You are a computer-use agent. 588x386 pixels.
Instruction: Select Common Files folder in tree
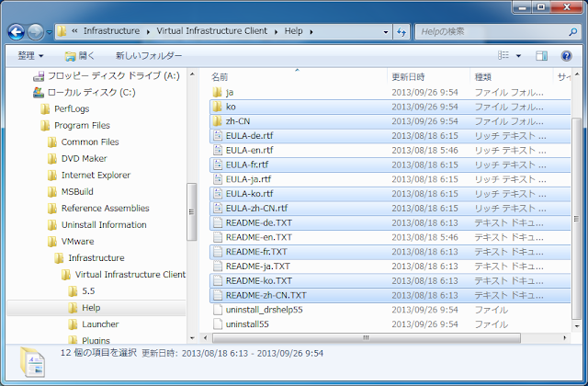[x=84, y=142]
